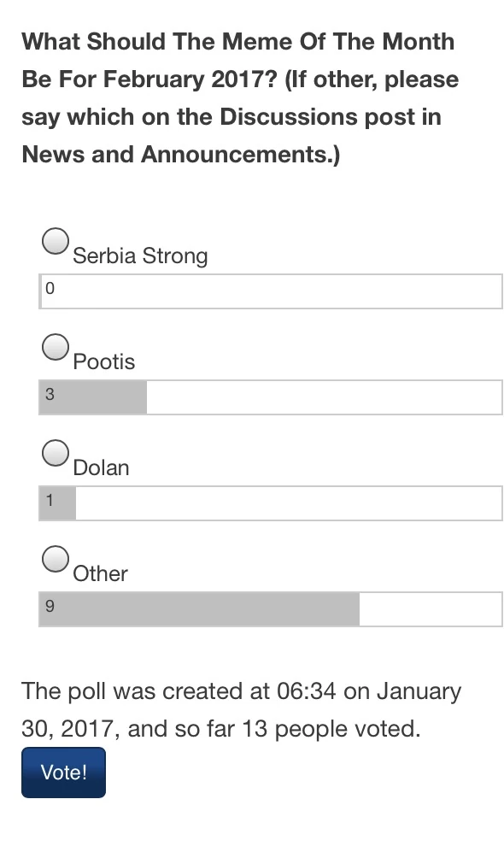This screenshot has width=504, height=852.
Task: Click the Vote! button
Action: coord(63,772)
